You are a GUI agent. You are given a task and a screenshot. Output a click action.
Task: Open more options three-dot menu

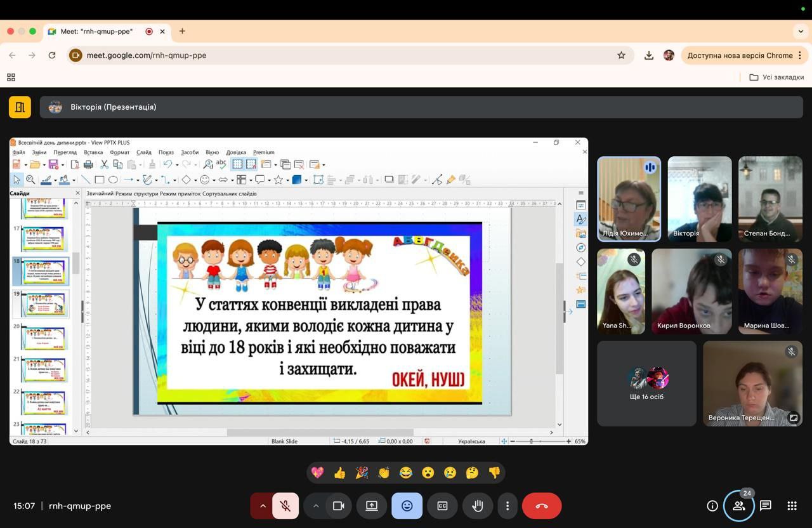point(507,506)
